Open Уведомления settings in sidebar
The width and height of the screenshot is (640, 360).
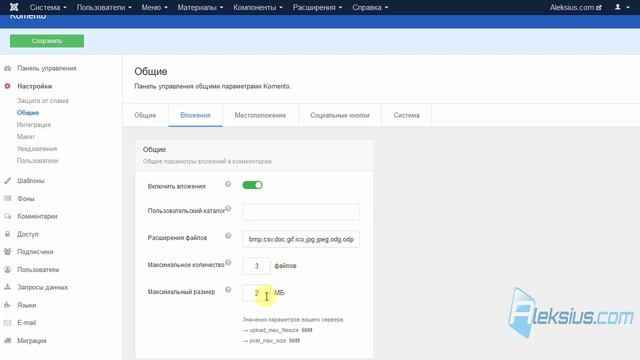[37, 149]
